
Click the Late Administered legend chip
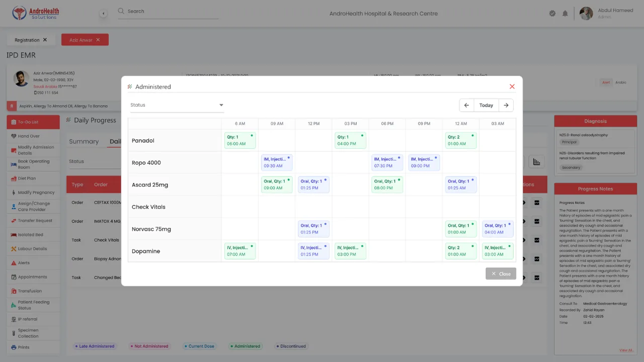click(95, 346)
